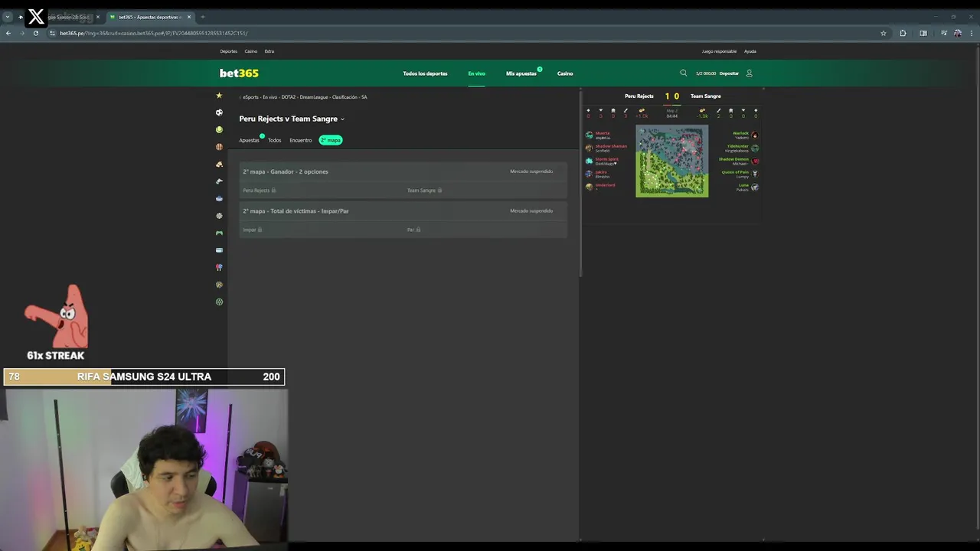Select the tennis ball sport icon
This screenshot has width=980, height=551.
pyautogui.click(x=219, y=129)
